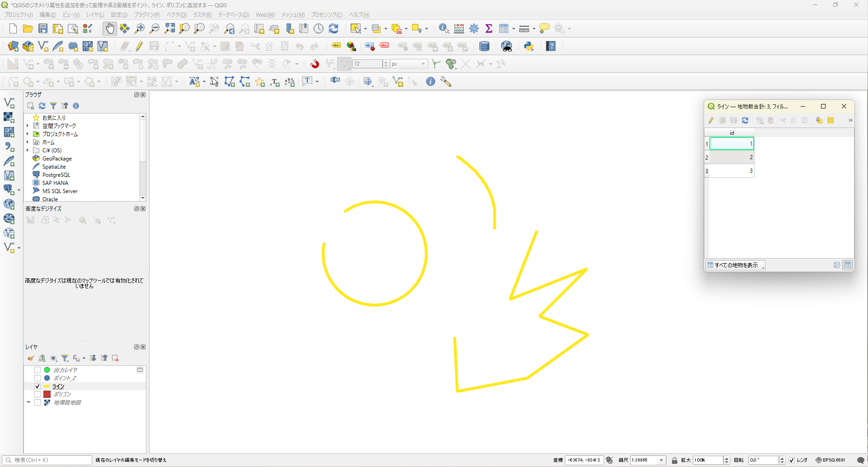Click the すべての地物を表示 filter button
Screen dimensions: 868x467
pos(735,265)
